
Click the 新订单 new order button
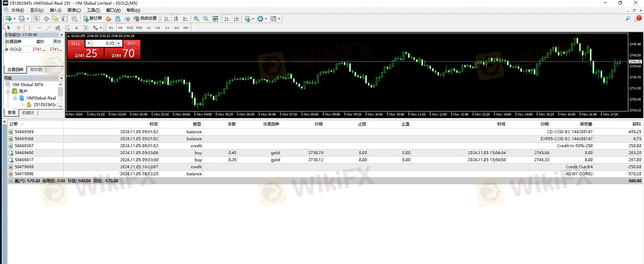[x=93, y=19]
